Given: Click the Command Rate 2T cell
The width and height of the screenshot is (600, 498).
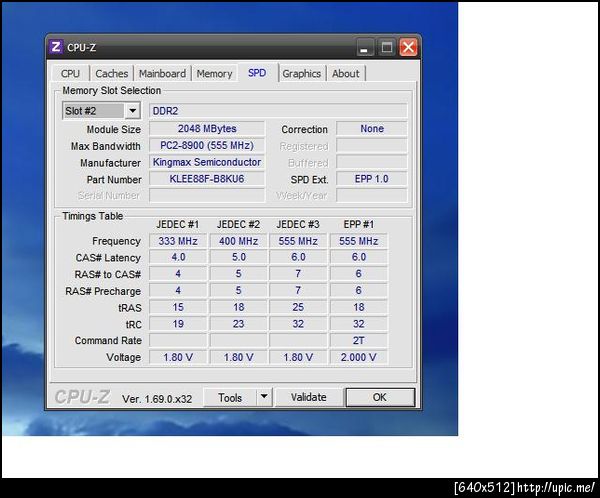Looking at the screenshot, I should tap(359, 341).
